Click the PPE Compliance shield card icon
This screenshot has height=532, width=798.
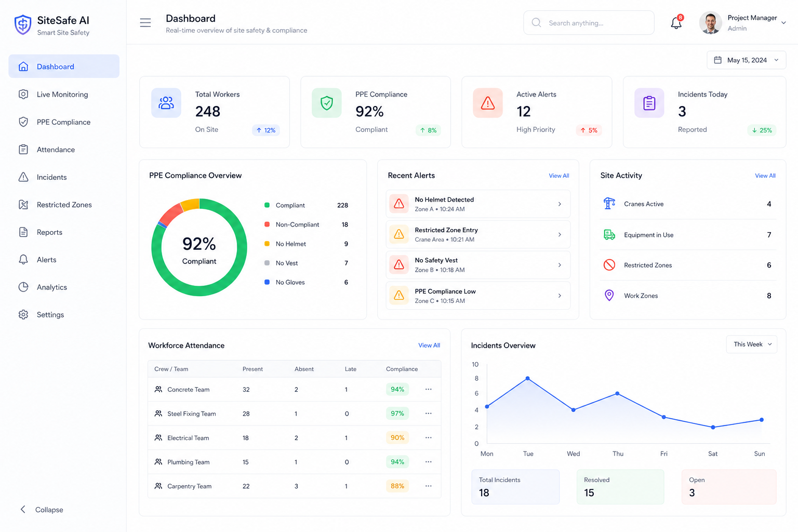(x=327, y=103)
